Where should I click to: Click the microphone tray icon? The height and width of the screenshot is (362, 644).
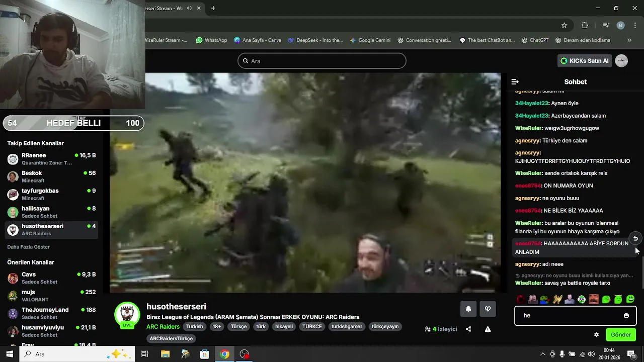(x=562, y=354)
